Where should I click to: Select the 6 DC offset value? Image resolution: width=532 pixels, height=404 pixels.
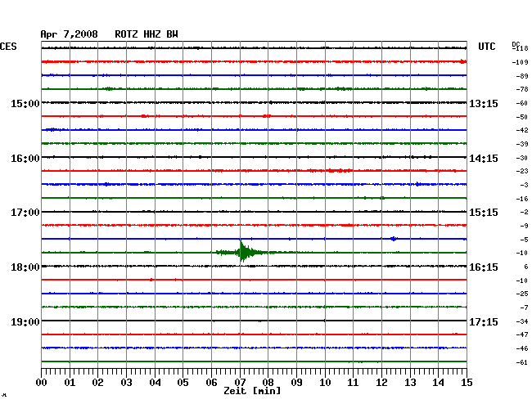click(x=526, y=267)
